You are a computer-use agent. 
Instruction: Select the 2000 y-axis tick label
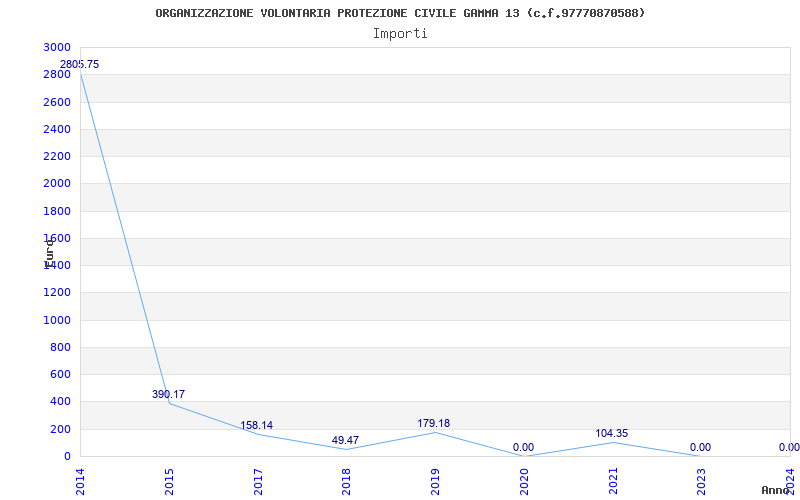click(57, 184)
